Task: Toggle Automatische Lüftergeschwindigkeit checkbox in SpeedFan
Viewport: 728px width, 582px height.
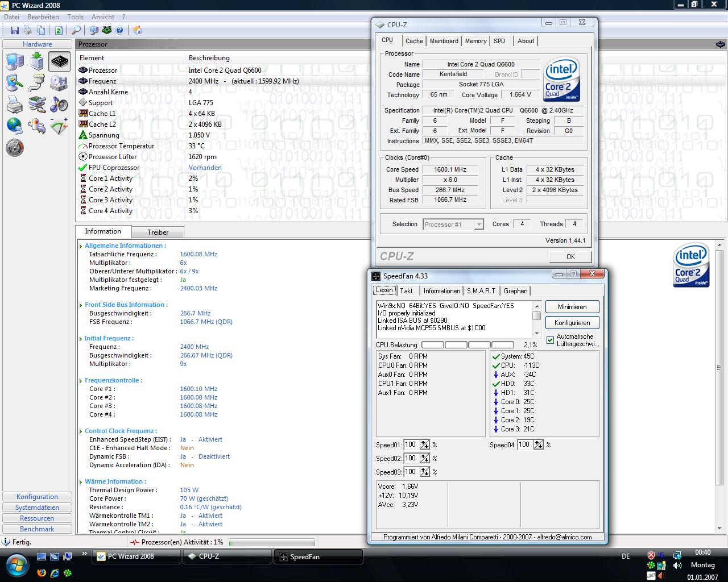Action: [x=550, y=340]
